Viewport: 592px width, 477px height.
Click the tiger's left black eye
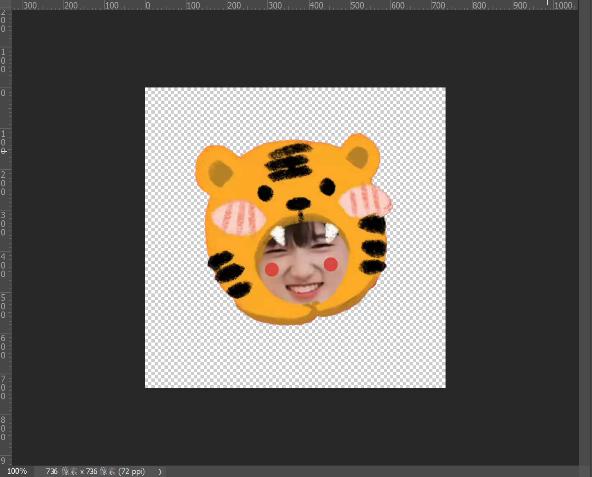pyautogui.click(x=265, y=193)
